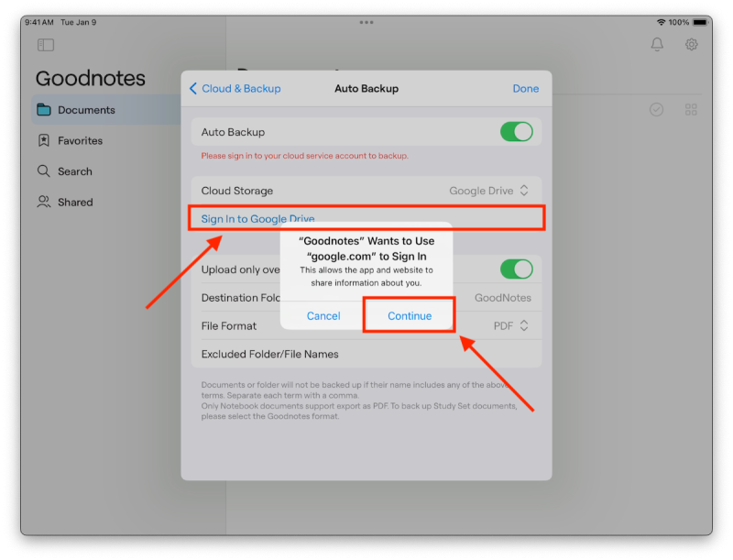Click the circular checkmark selection icon
Image resolution: width=733 pixels, height=560 pixels.
click(656, 109)
